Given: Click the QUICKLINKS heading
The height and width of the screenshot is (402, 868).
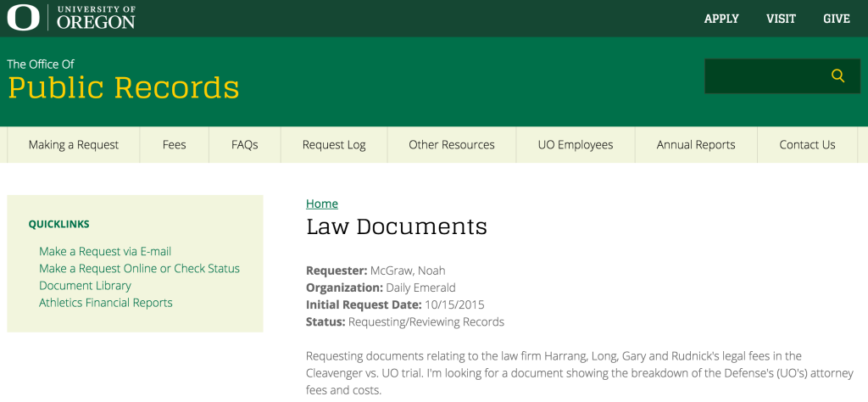Looking at the screenshot, I should [58, 224].
